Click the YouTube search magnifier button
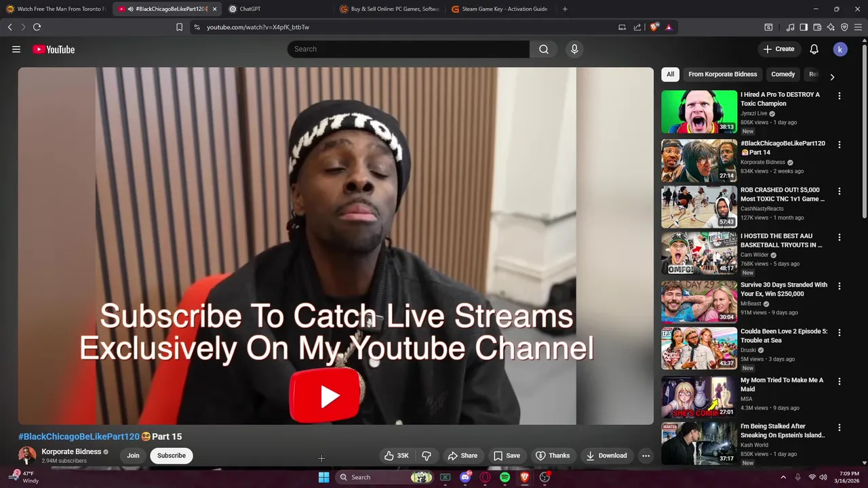868x488 pixels. point(544,49)
